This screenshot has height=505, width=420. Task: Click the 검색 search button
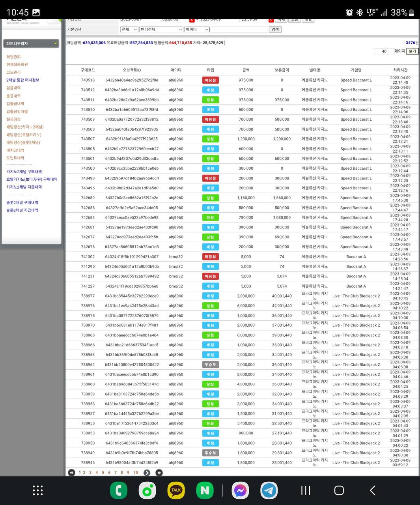click(x=275, y=30)
